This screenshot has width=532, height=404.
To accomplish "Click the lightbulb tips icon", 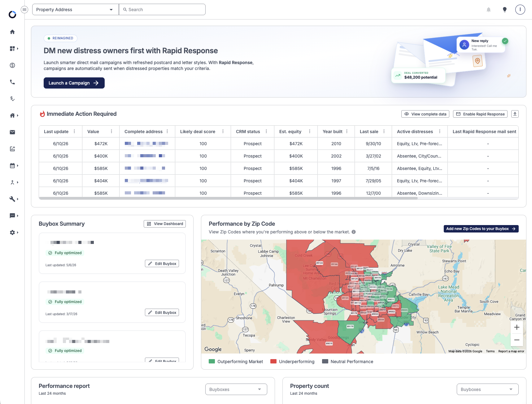I will (505, 10).
